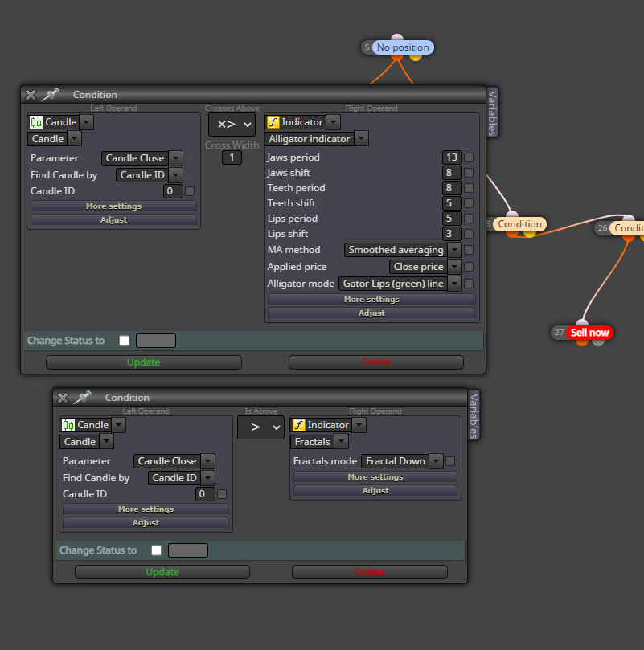
Task: Toggle checkbox next to MA method
Action: coord(469,250)
